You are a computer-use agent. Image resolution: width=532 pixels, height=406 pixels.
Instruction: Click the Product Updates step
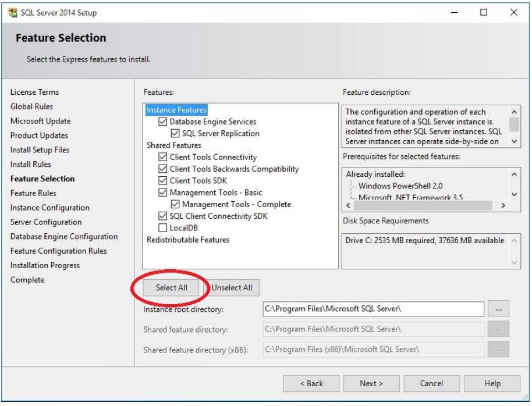pos(39,136)
